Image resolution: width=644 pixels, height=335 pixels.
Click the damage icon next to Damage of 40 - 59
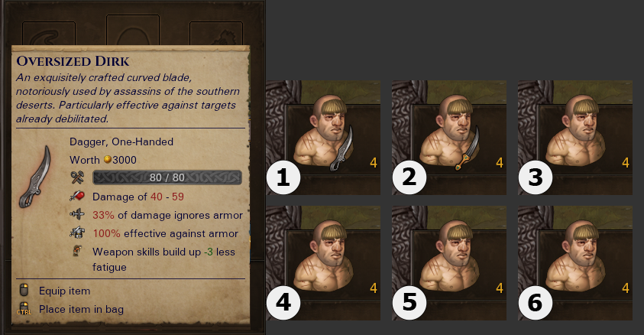tap(77, 197)
